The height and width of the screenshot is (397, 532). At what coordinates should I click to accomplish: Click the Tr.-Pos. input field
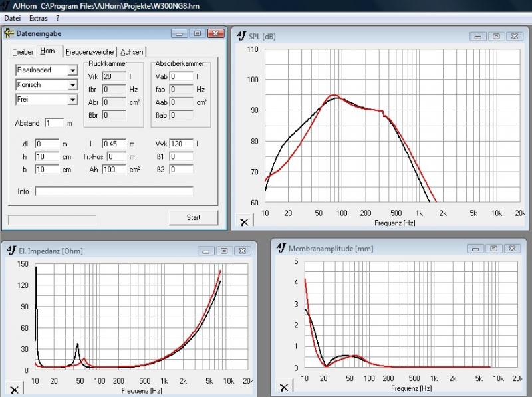point(117,156)
